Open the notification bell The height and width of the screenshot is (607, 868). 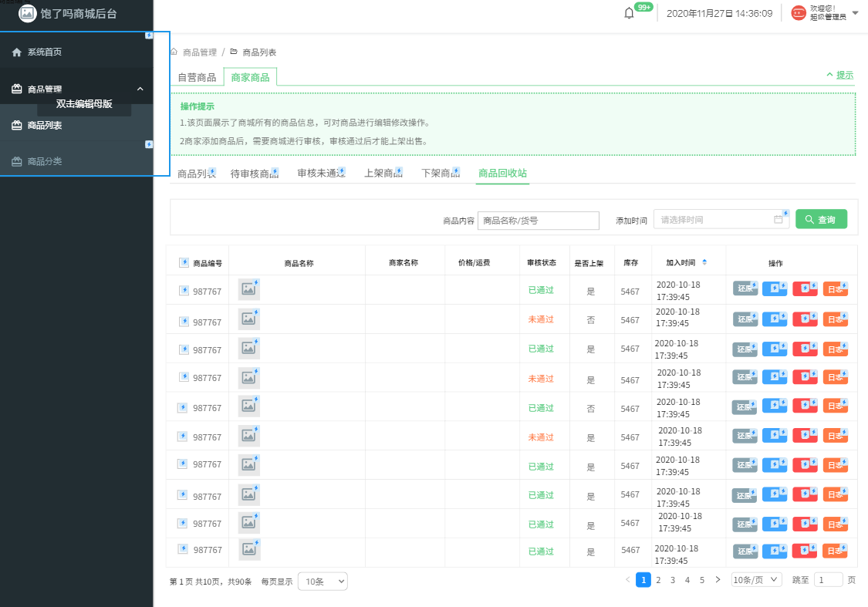click(629, 13)
